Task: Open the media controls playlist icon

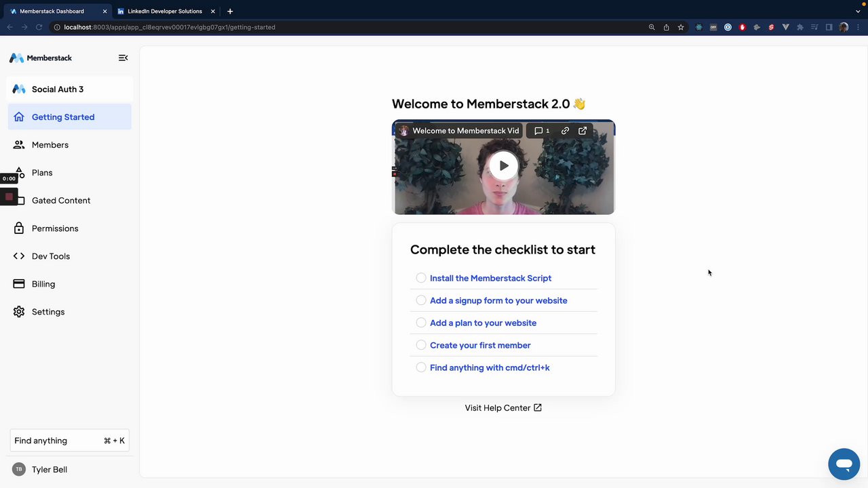Action: point(814,27)
